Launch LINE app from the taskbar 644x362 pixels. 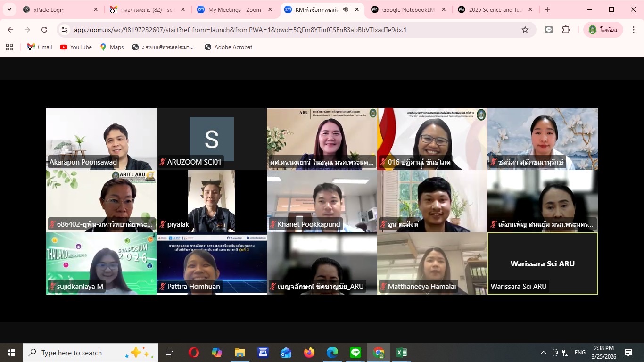pyautogui.click(x=355, y=353)
